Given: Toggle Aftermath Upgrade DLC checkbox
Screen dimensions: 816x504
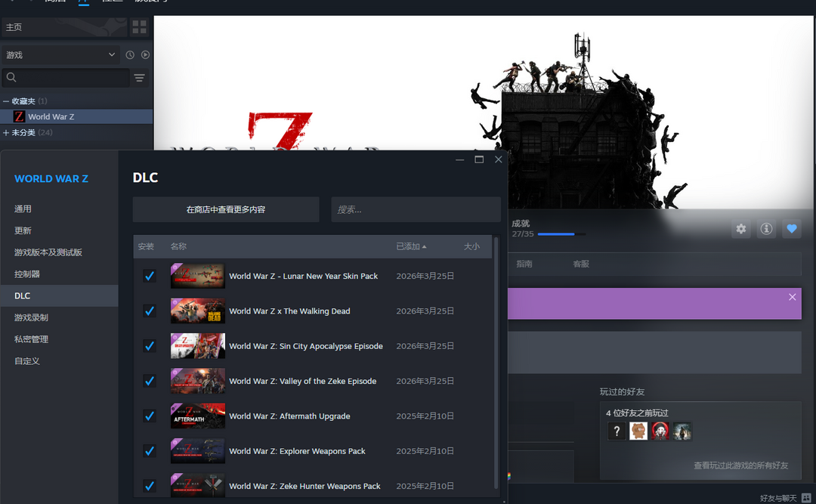Looking at the screenshot, I should [x=150, y=416].
